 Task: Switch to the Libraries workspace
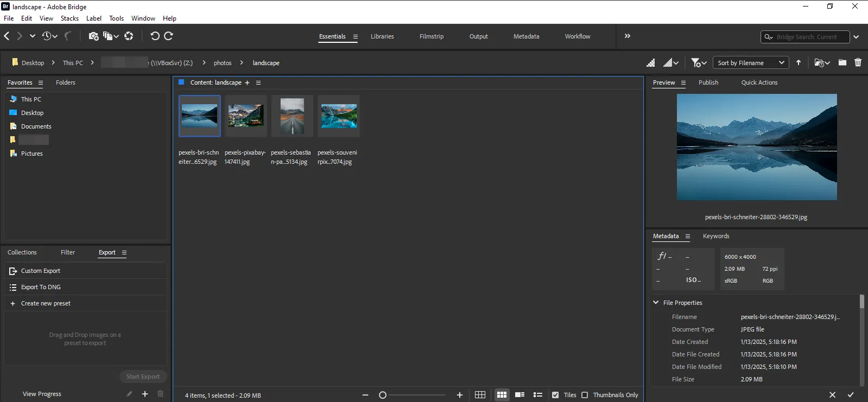[x=382, y=36]
